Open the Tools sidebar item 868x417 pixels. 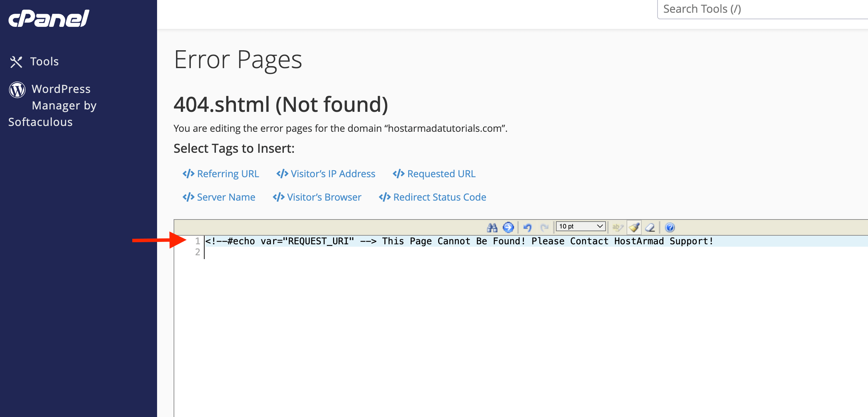click(34, 62)
